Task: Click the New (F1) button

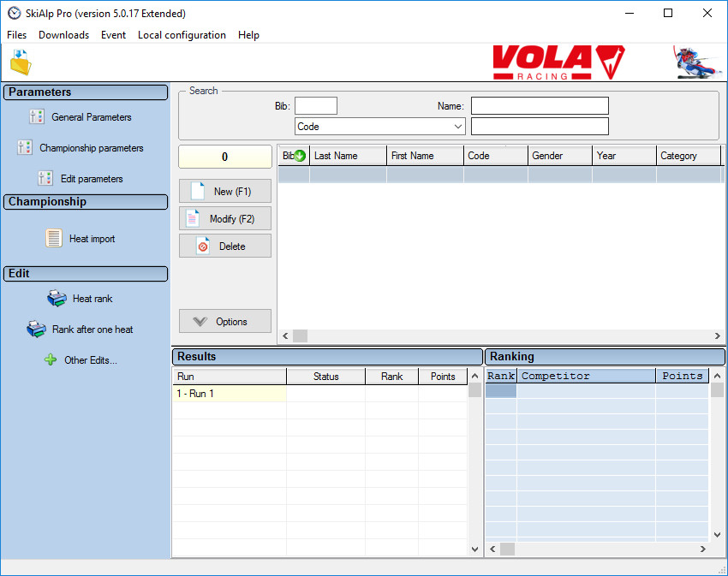Action: 225,192
